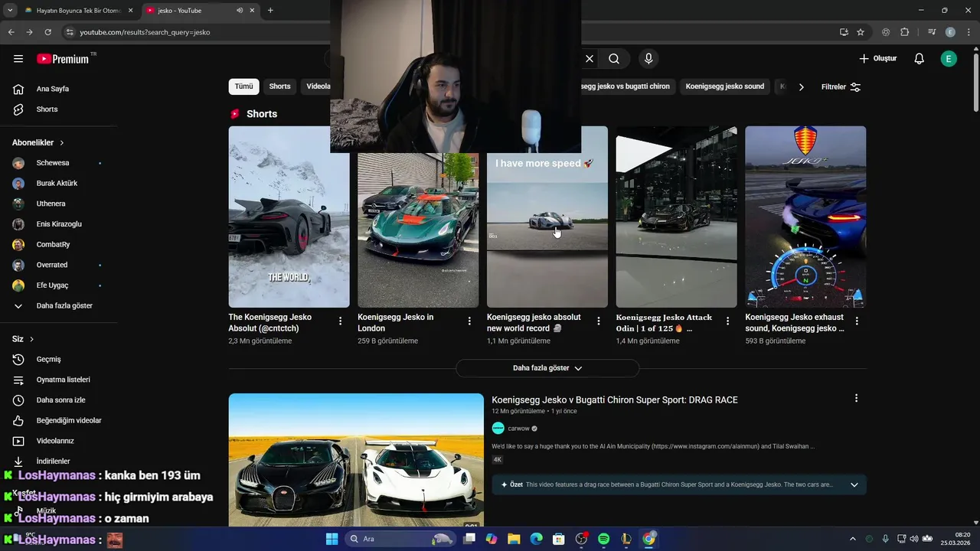The image size is (980, 551).
Task: Open File Explorer from taskbar
Action: tap(514, 539)
